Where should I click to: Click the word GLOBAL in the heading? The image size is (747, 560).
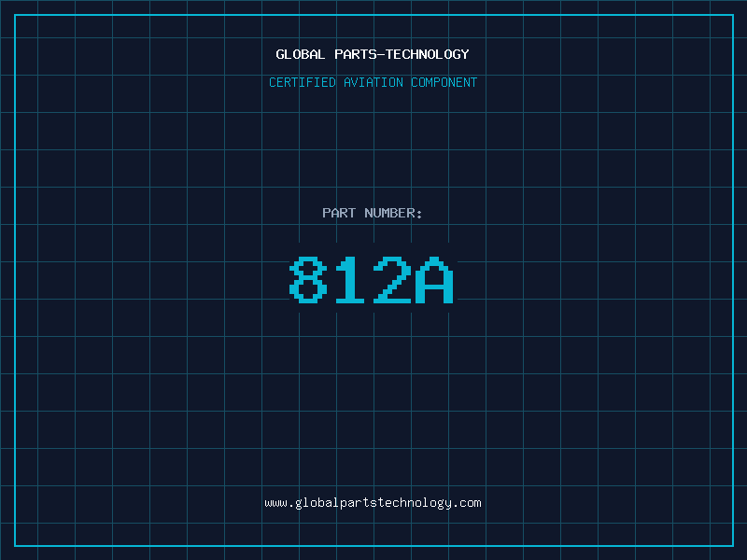[300, 54]
